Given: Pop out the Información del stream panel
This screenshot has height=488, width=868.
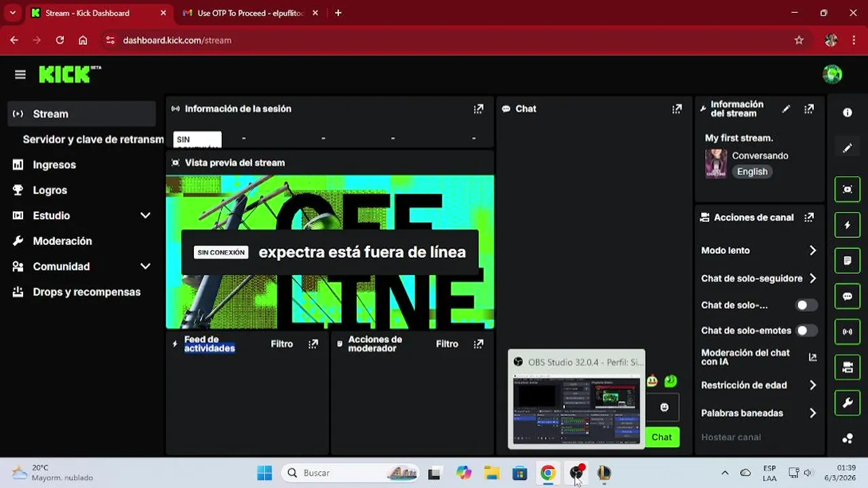Looking at the screenshot, I should pyautogui.click(x=809, y=108).
